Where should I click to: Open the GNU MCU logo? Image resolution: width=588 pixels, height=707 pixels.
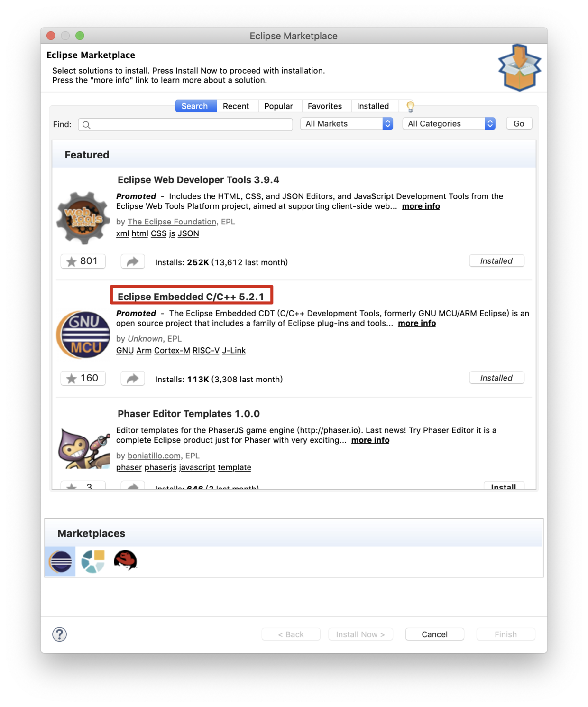(83, 335)
